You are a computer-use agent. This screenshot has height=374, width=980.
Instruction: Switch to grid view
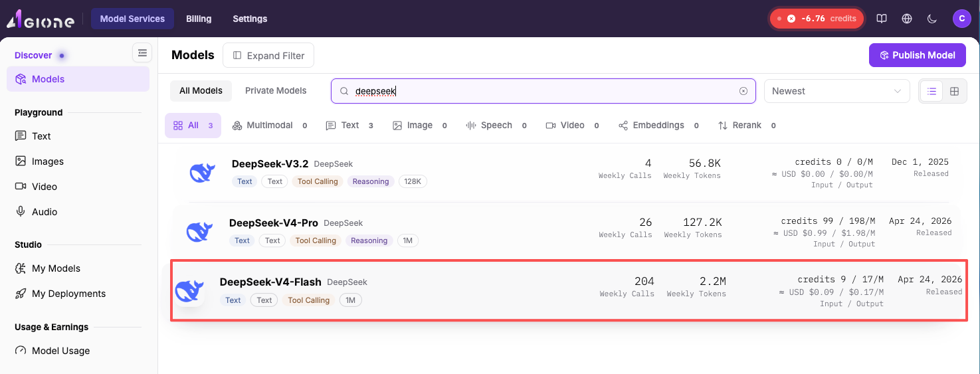[x=955, y=91]
